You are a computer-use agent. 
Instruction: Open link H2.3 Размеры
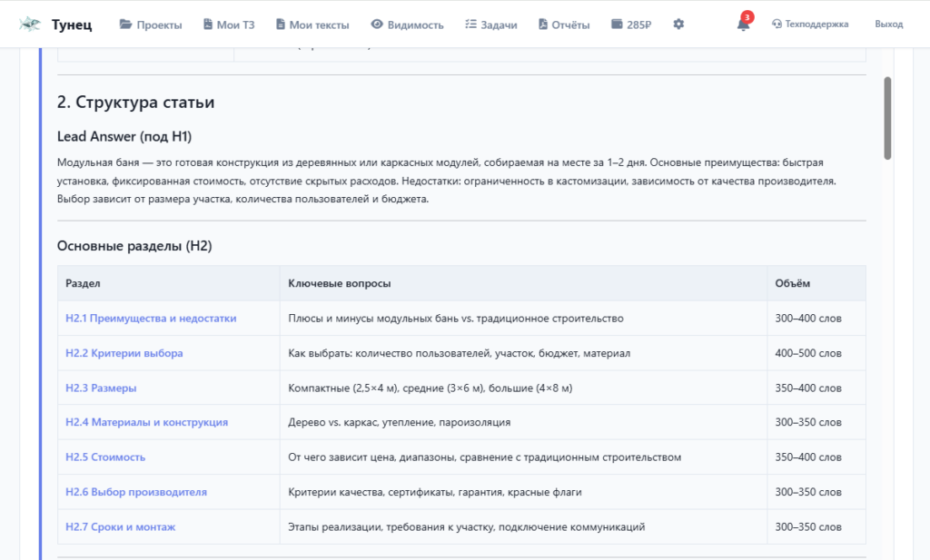coord(101,388)
